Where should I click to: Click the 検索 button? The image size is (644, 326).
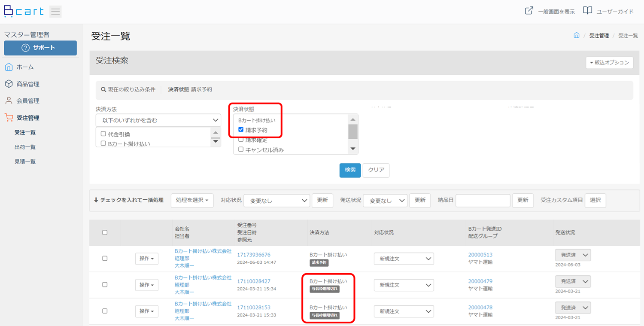point(350,170)
